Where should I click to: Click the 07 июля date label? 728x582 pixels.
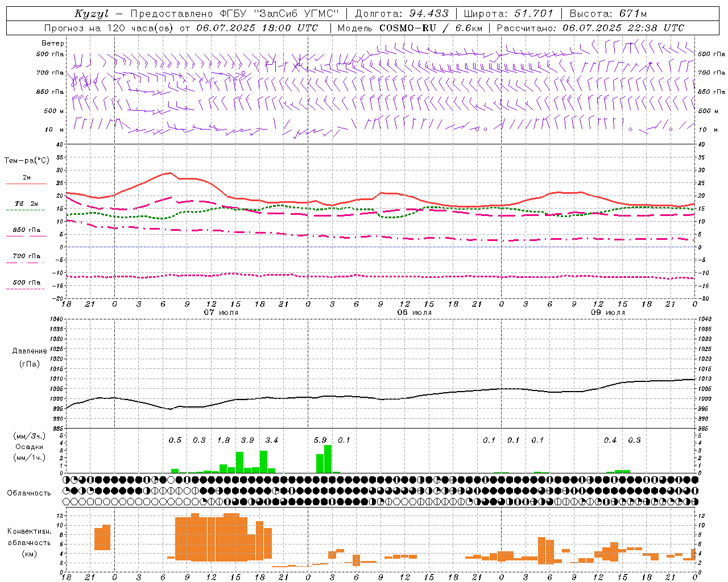pyautogui.click(x=221, y=313)
